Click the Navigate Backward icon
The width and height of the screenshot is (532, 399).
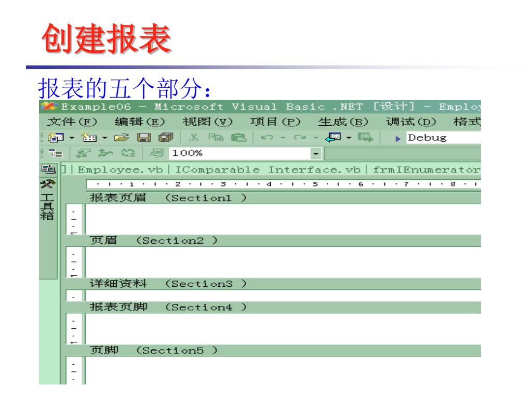tap(333, 137)
